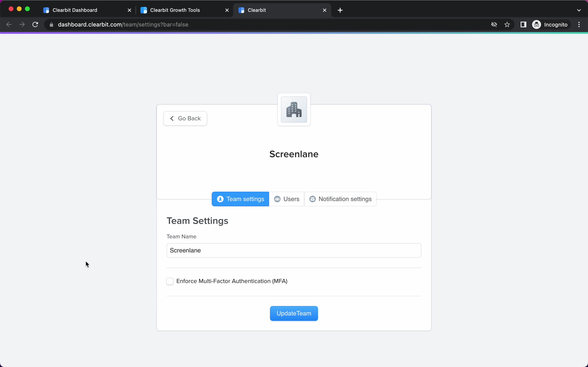Click the Users group icon

pyautogui.click(x=277, y=199)
